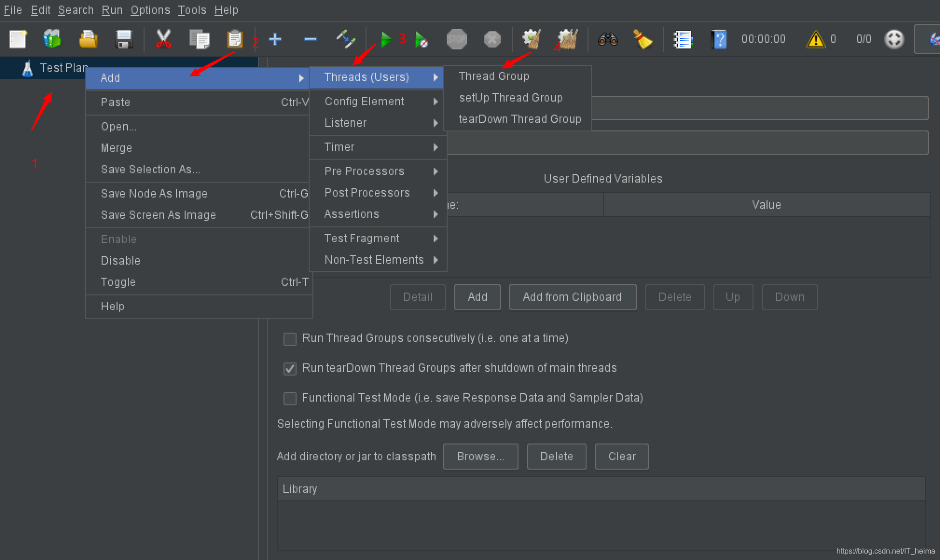Viewport: 940px width, 560px height.
Task: Click the floppy disk Save icon
Action: (124, 39)
